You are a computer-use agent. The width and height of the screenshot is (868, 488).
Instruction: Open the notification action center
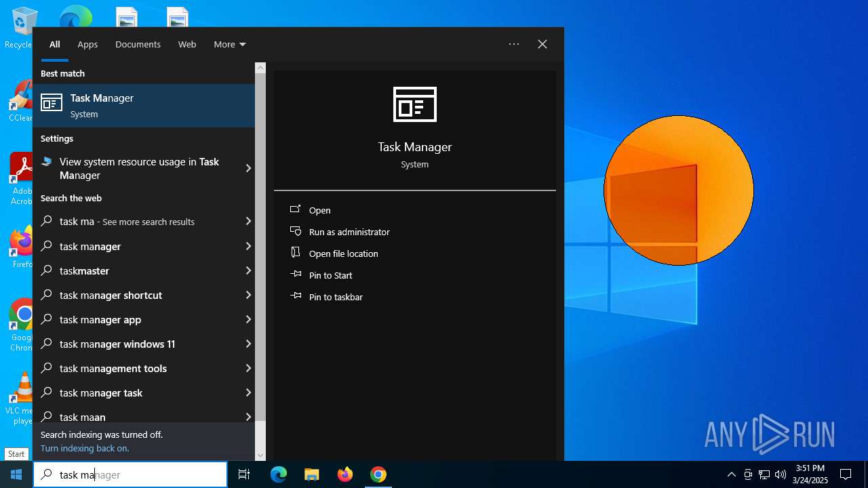pyautogui.click(x=846, y=474)
